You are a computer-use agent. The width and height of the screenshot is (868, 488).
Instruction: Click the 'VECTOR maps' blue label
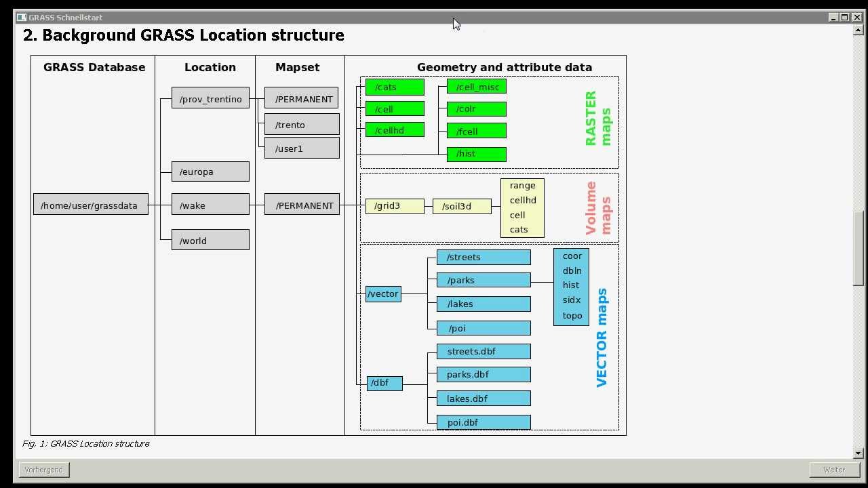point(601,338)
